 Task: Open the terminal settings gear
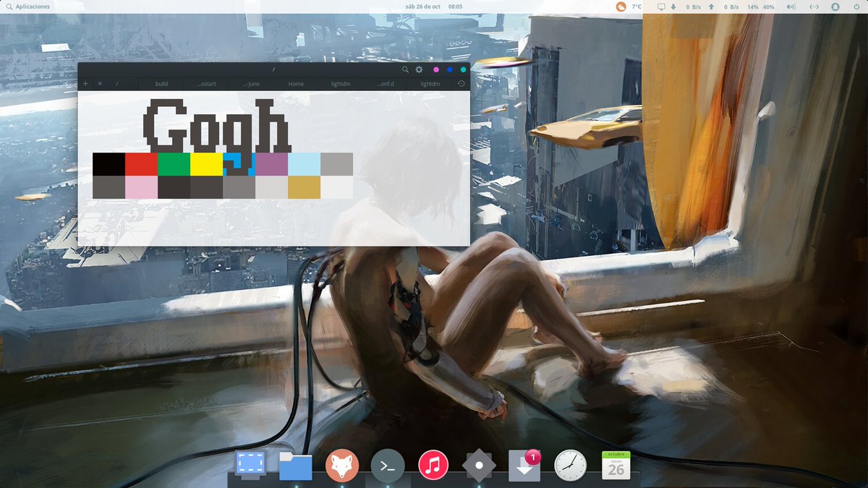point(419,69)
